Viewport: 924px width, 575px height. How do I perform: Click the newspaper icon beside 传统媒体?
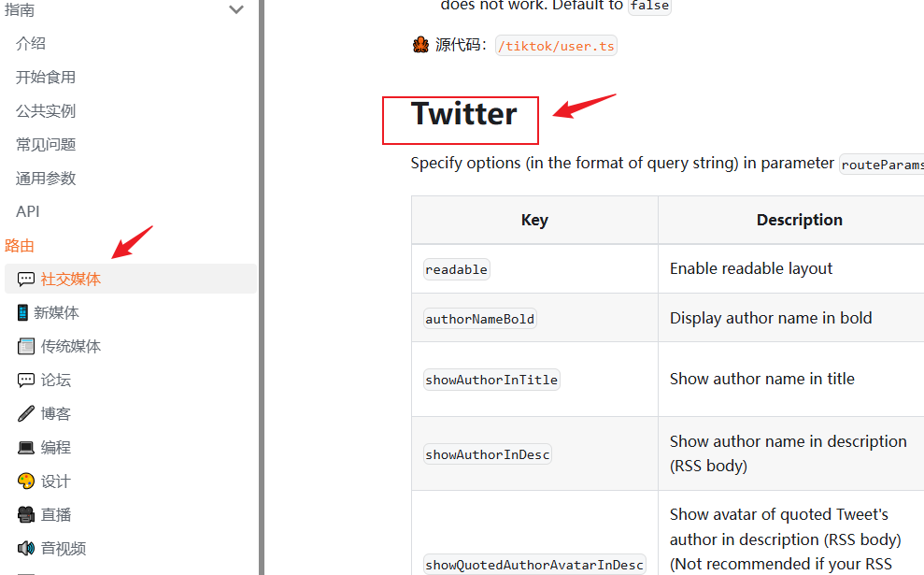(26, 346)
